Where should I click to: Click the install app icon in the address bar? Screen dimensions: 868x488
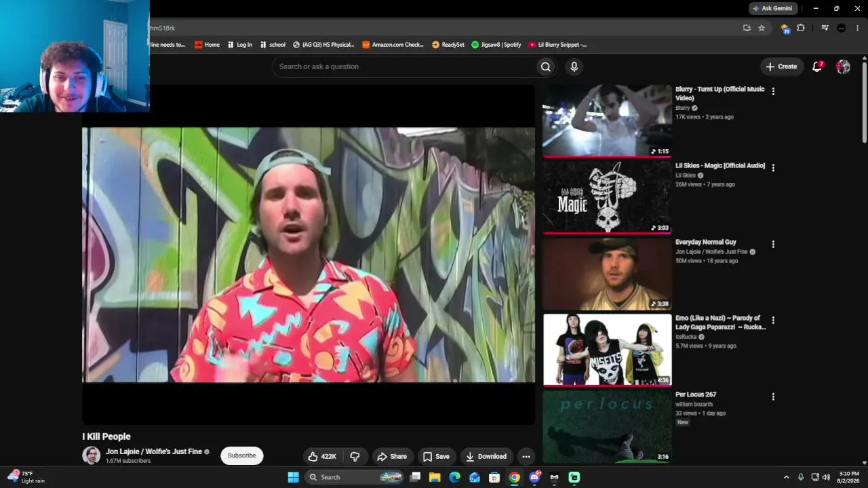click(x=747, y=28)
